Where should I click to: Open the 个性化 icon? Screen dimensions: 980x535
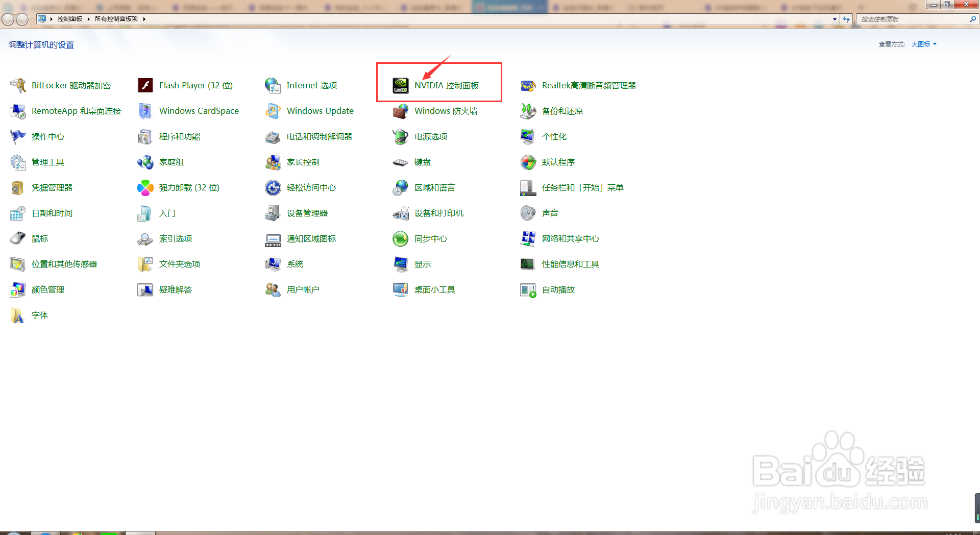pos(528,136)
